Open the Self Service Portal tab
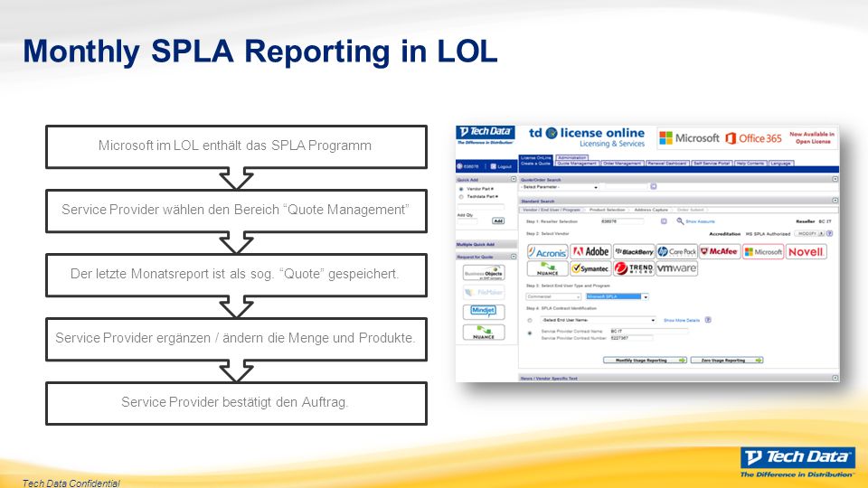The width and height of the screenshot is (868, 488). [x=712, y=164]
